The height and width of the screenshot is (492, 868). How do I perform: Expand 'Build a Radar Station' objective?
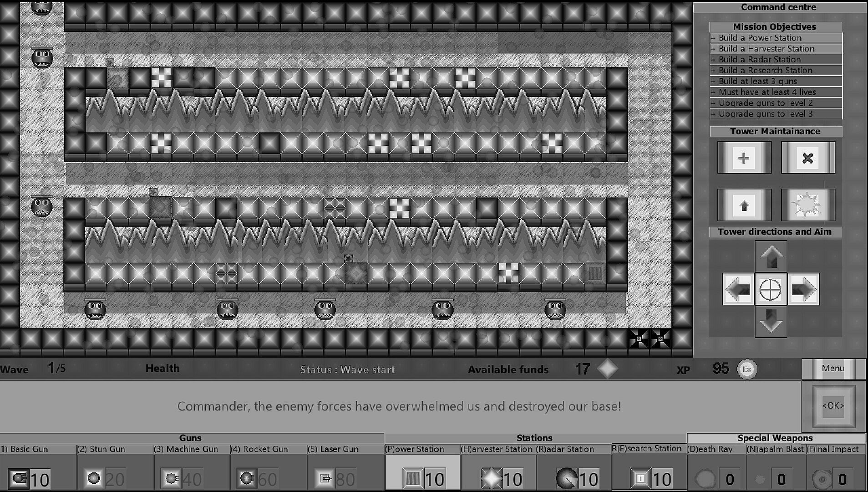pyautogui.click(x=776, y=60)
